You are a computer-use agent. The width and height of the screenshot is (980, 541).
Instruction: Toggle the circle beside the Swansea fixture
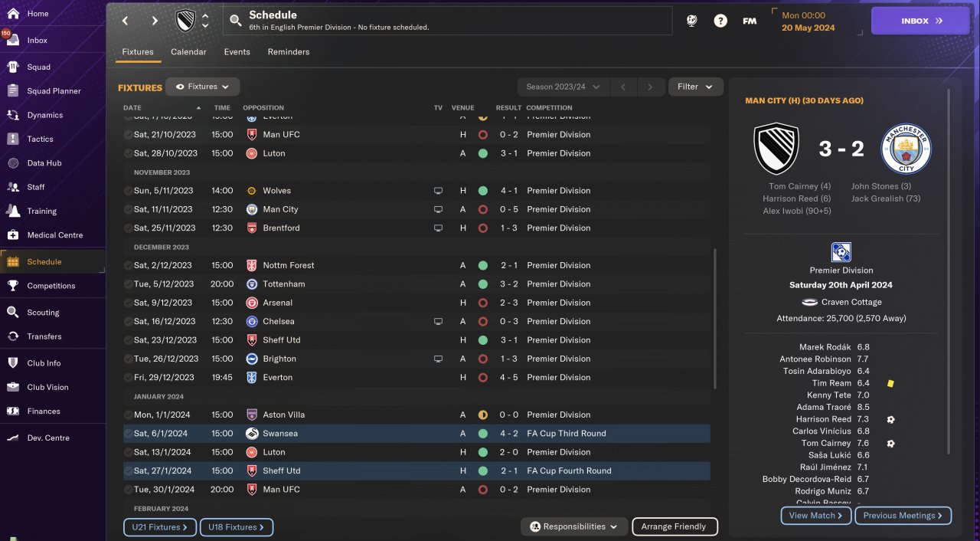[x=128, y=434]
